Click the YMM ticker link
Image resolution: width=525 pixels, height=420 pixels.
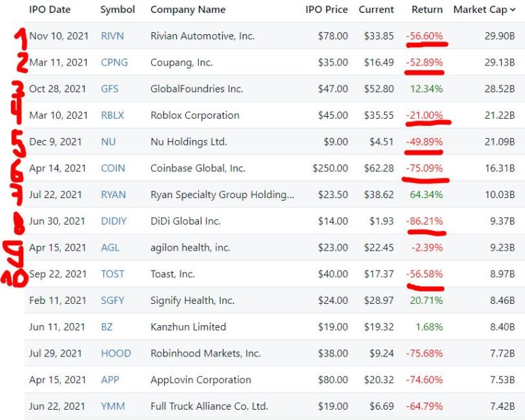[x=112, y=406]
